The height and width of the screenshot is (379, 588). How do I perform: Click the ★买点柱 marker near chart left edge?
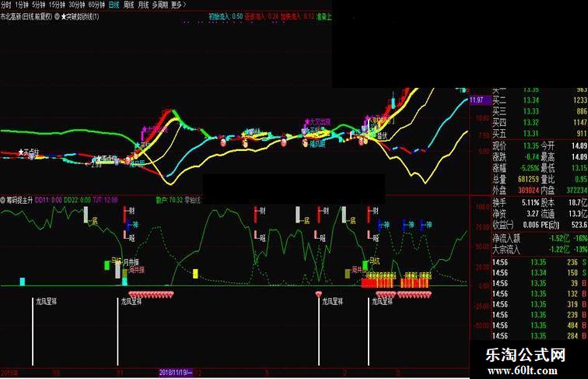coord(29,152)
